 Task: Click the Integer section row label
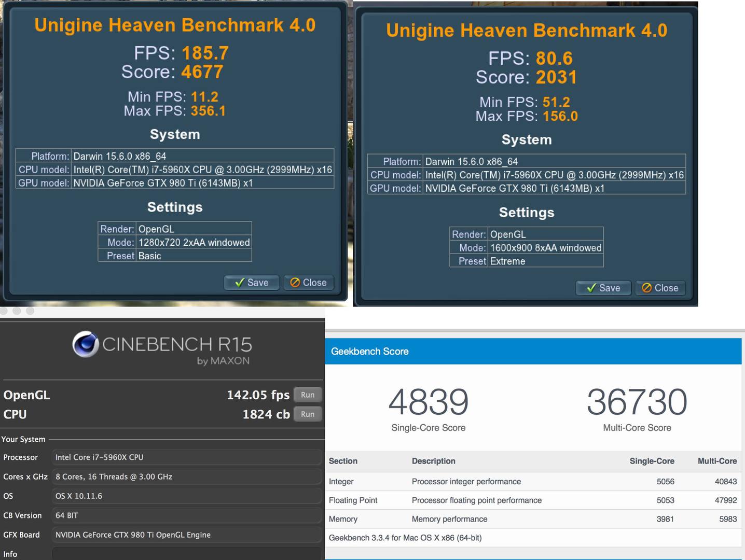[341, 482]
